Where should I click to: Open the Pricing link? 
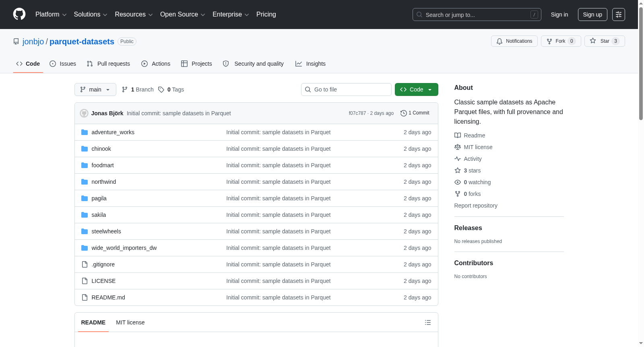pos(266,15)
